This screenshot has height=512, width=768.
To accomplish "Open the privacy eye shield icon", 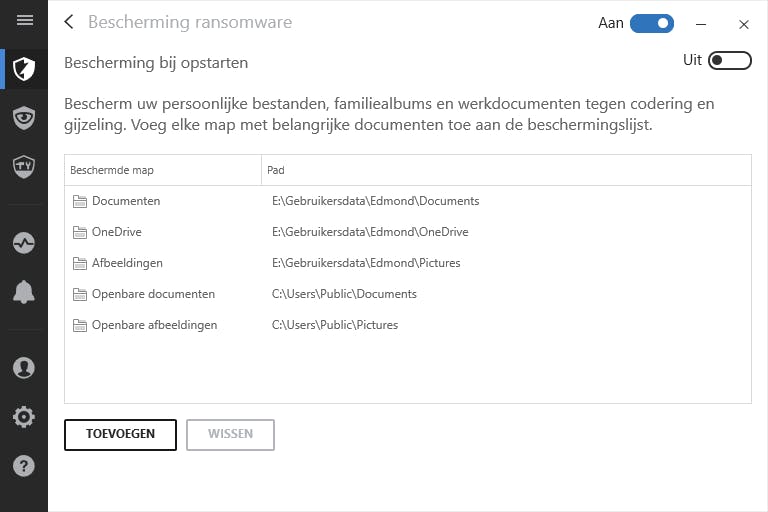I will coord(24,117).
